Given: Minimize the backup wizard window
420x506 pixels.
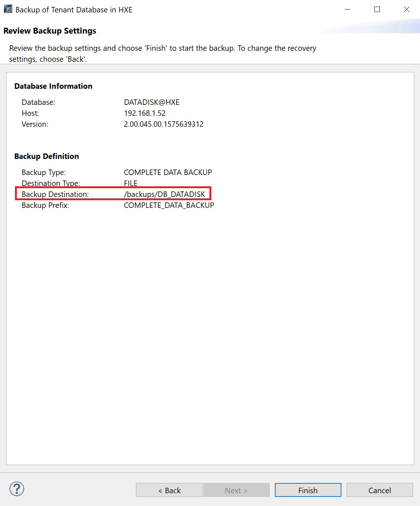Looking at the screenshot, I should pos(348,9).
